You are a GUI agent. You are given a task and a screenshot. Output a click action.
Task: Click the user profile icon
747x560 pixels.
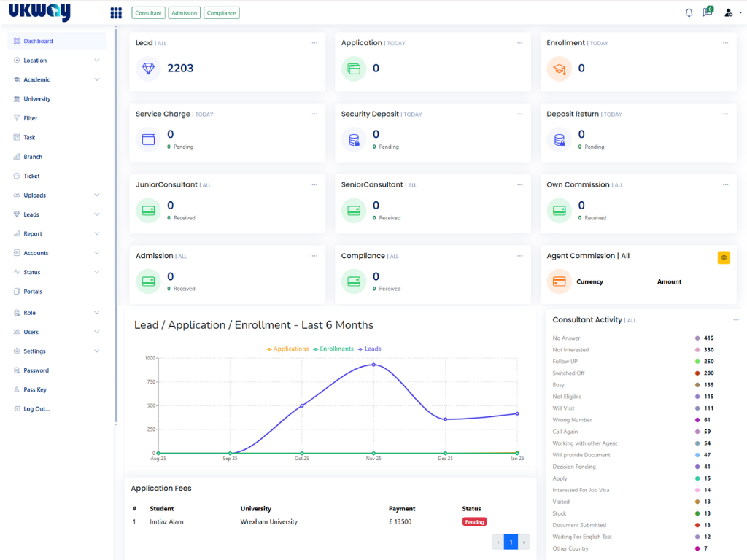point(728,12)
